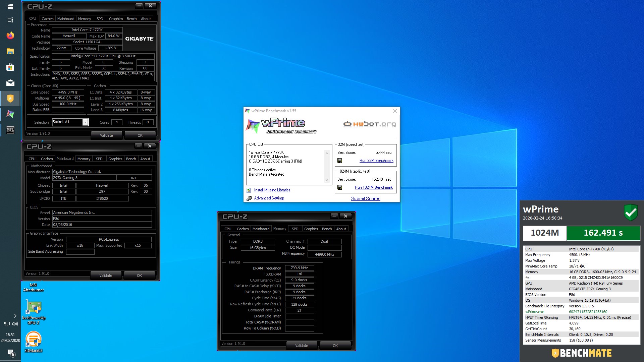The image size is (644, 362).
Task: Click the wPrime logo in benchmark window
Action: [281, 126]
